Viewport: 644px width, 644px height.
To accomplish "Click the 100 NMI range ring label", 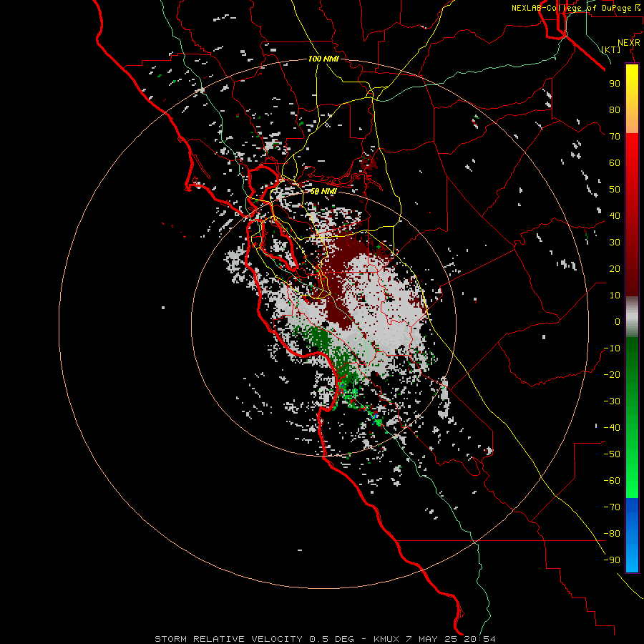I will (x=323, y=59).
